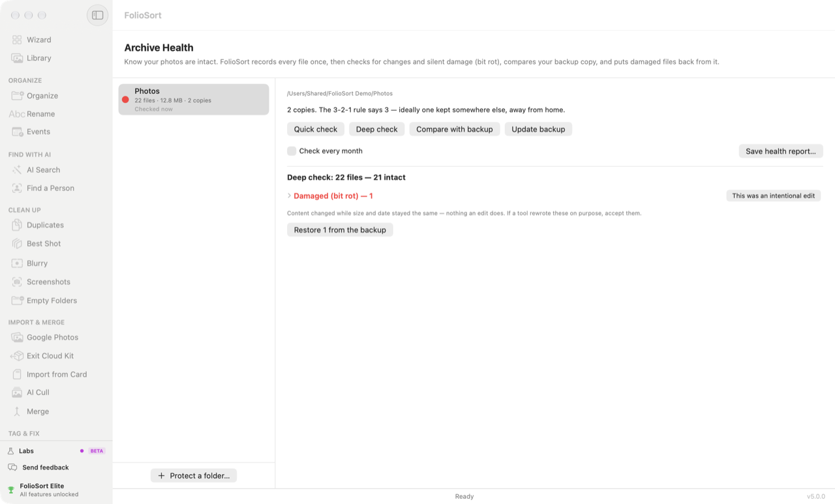Click the FolioSort Elite trophy icon
Screen dimensions: 835x504
(11, 490)
